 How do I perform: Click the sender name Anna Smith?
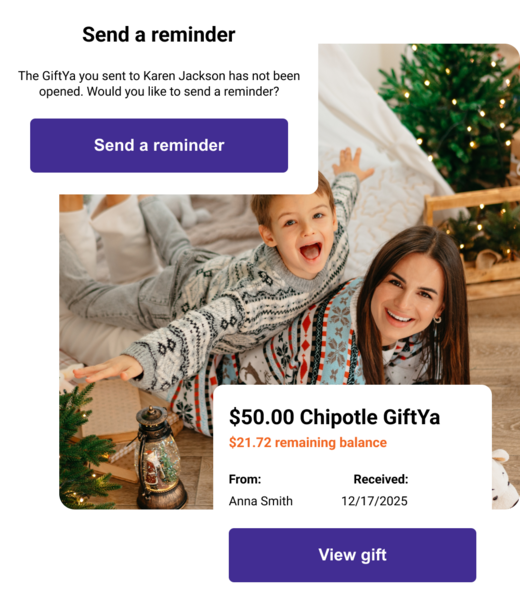[261, 501]
